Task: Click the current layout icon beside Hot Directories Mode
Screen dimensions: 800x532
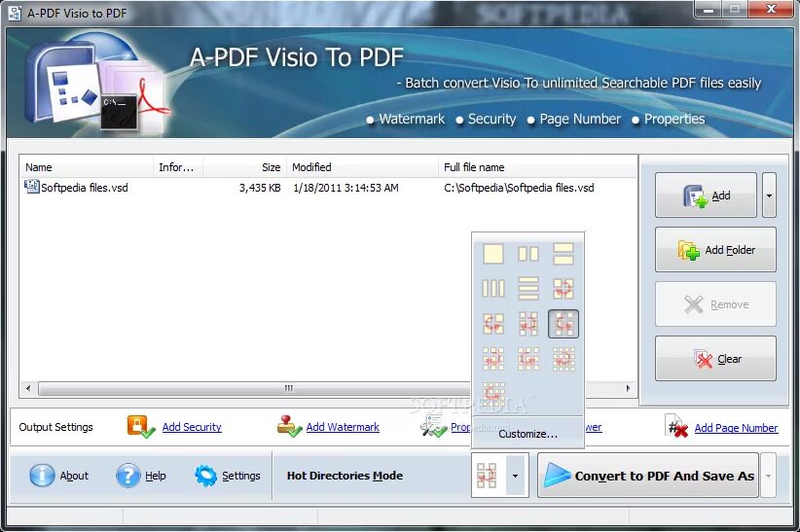Action: coord(488,475)
